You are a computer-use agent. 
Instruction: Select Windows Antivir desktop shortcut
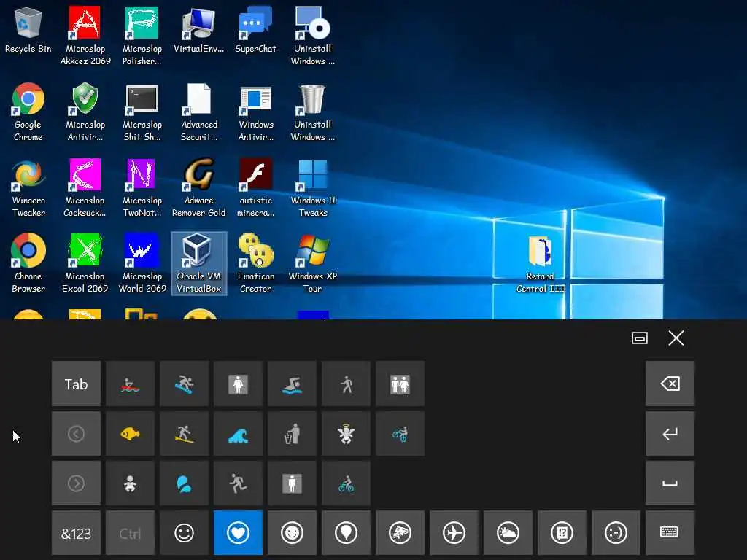click(x=256, y=112)
